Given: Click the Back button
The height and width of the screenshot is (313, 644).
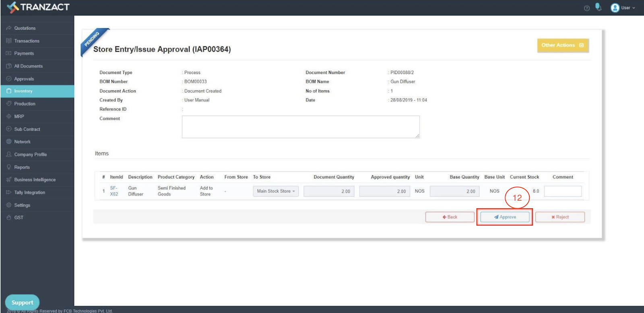Looking at the screenshot, I should pos(450,217).
